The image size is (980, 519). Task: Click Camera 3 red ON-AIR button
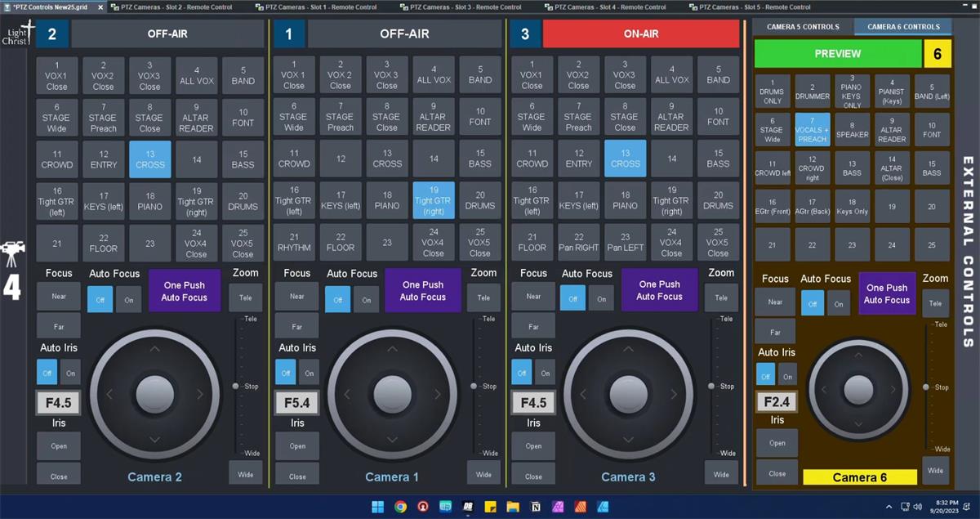click(643, 34)
